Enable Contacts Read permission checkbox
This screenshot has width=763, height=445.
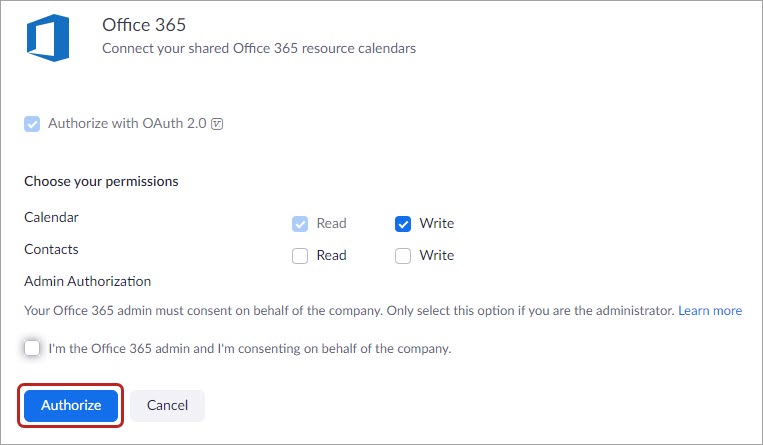(x=300, y=256)
